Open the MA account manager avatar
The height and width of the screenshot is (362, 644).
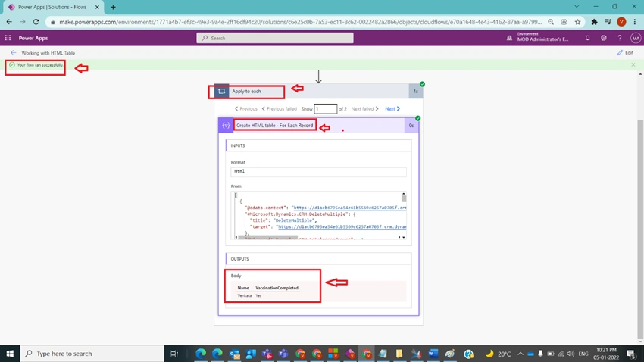tap(636, 38)
